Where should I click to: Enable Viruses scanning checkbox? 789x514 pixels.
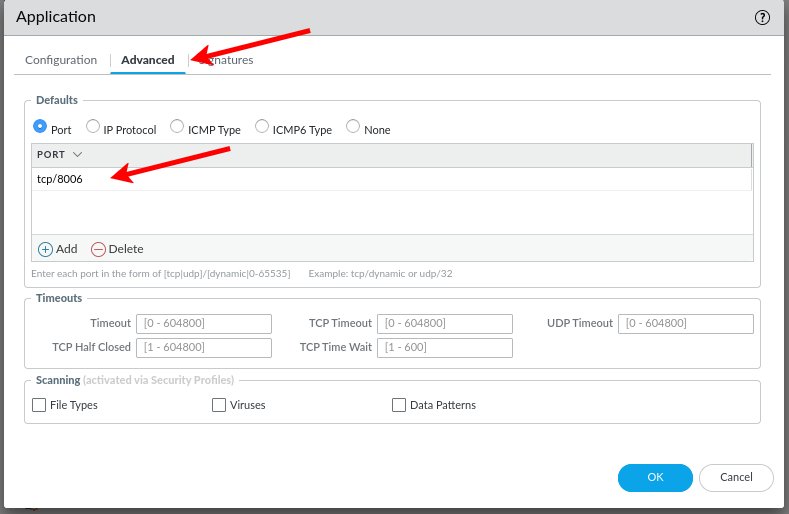tap(219, 405)
